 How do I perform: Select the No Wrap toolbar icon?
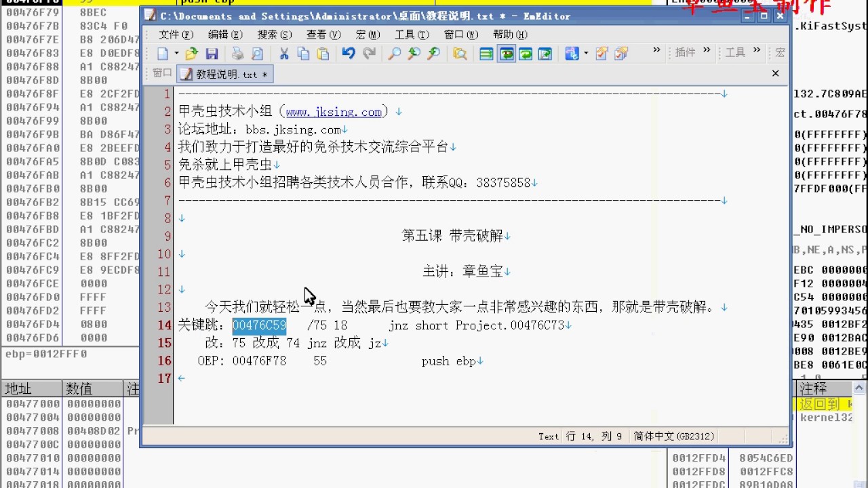(x=486, y=54)
